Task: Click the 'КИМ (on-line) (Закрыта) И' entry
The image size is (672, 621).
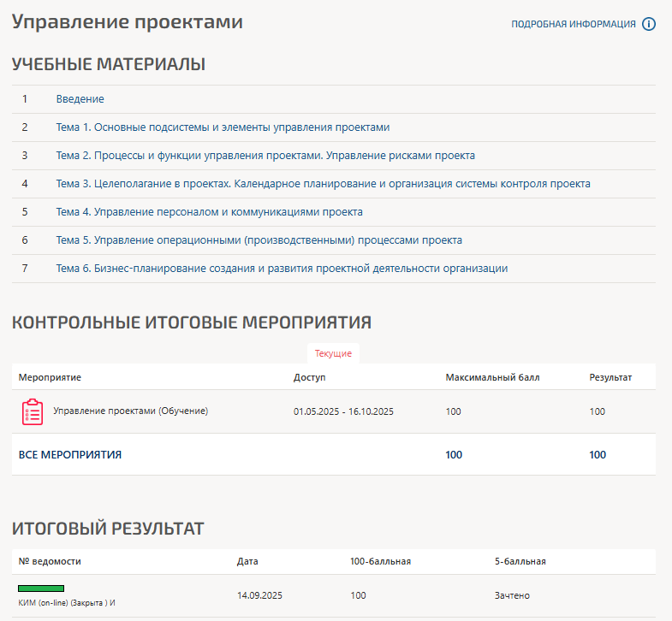Action: 67,603
